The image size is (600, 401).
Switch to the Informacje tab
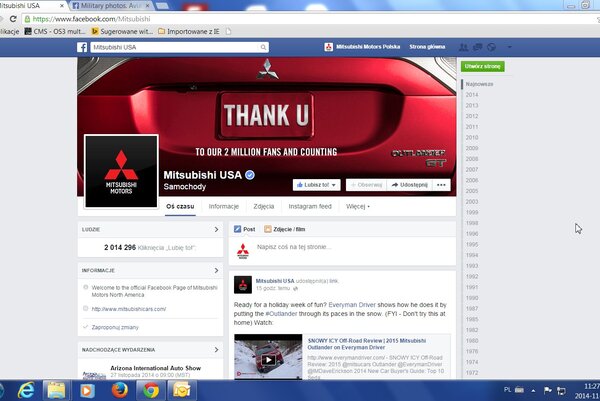coord(223,206)
